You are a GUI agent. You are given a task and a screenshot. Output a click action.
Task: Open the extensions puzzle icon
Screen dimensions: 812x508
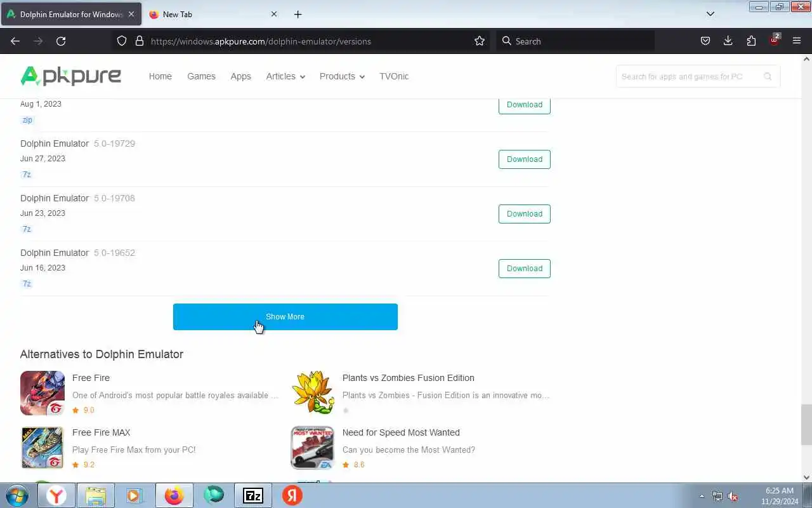point(751,41)
